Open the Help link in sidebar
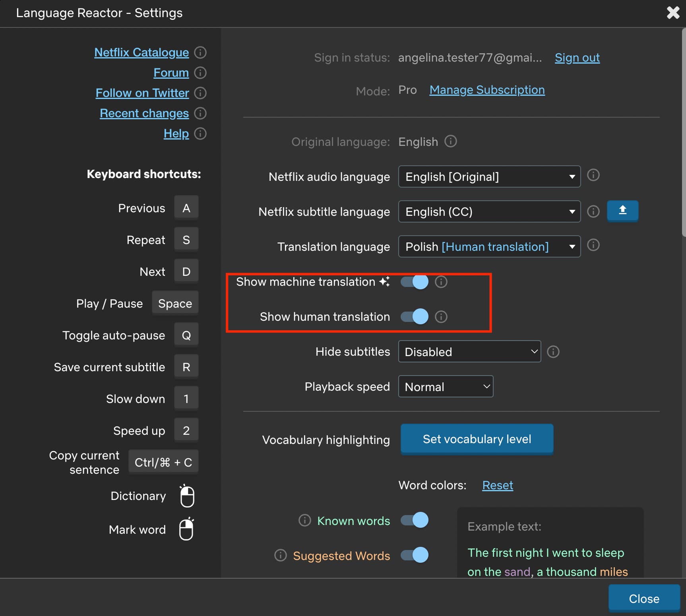 [x=176, y=134]
